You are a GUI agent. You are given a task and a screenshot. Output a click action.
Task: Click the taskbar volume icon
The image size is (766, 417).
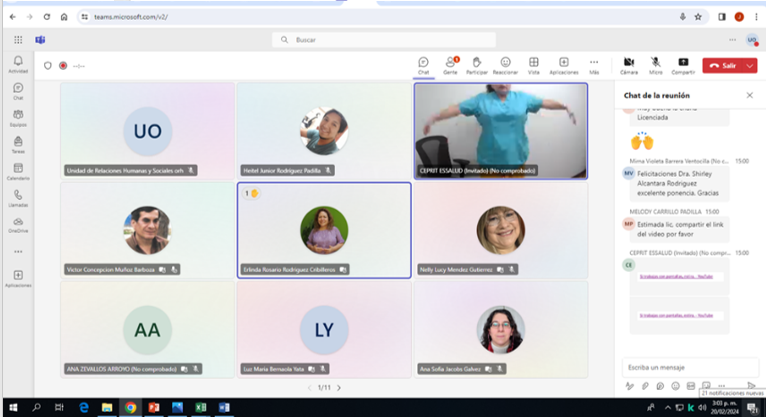pos(702,407)
